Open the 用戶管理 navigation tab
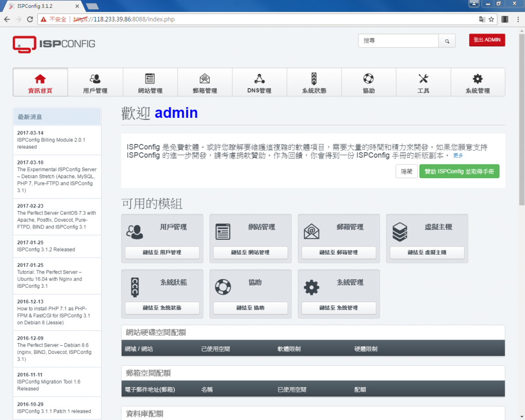 [x=95, y=82]
